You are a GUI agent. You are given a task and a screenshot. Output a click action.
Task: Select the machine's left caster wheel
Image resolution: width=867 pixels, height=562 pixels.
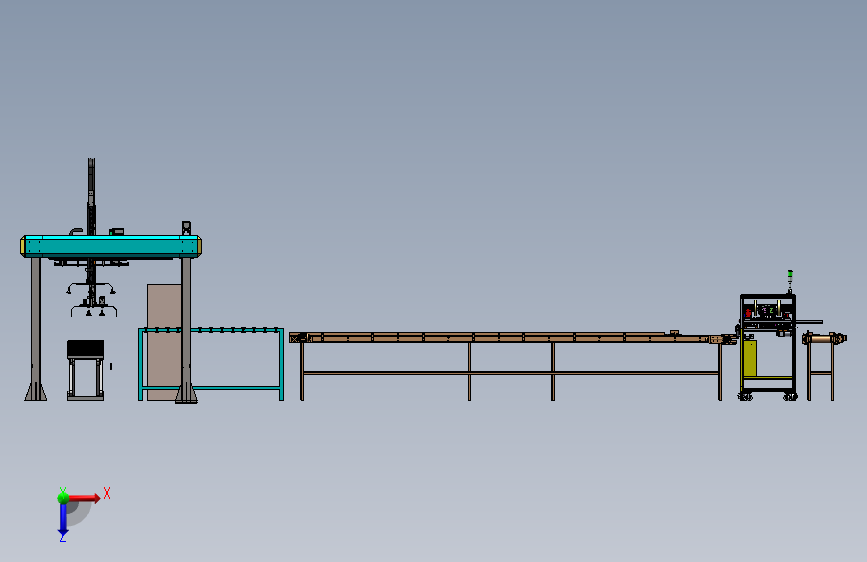745,396
